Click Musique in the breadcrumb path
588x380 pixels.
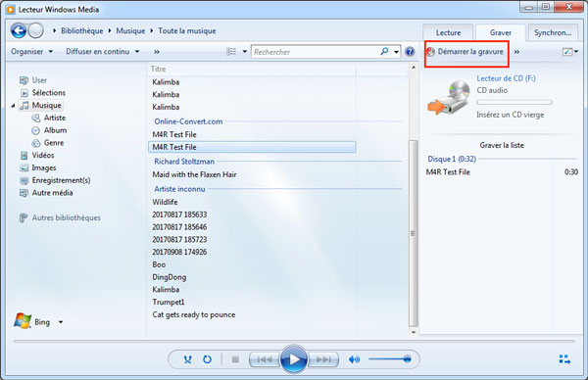pyautogui.click(x=130, y=30)
